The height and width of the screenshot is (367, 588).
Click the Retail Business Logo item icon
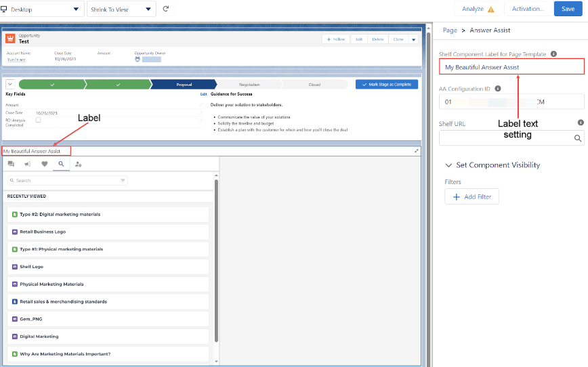pyautogui.click(x=15, y=232)
